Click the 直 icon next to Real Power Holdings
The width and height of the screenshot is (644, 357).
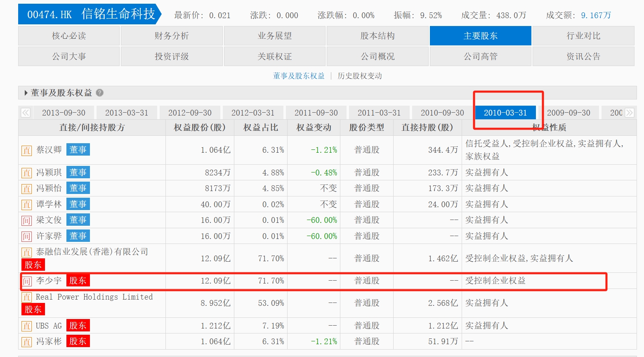click(27, 297)
